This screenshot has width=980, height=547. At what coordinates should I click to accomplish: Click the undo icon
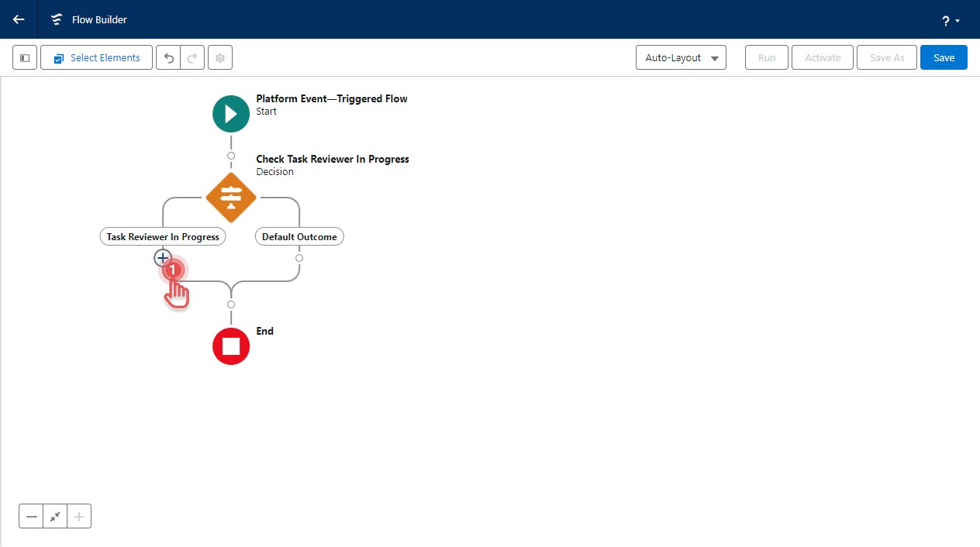pyautogui.click(x=168, y=57)
